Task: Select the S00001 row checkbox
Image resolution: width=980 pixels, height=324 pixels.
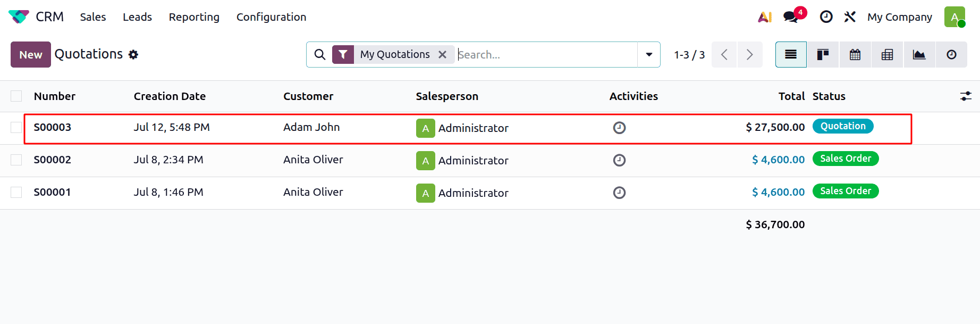Action: pos(16,192)
